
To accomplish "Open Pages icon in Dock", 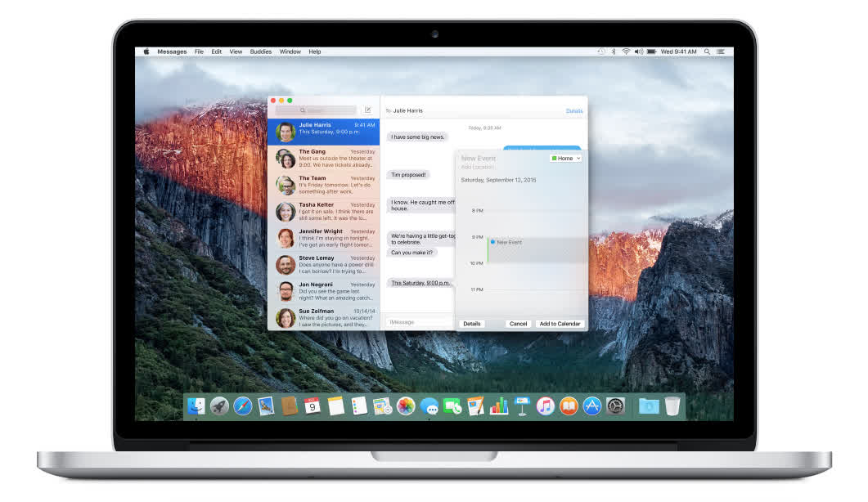I will pos(475,407).
